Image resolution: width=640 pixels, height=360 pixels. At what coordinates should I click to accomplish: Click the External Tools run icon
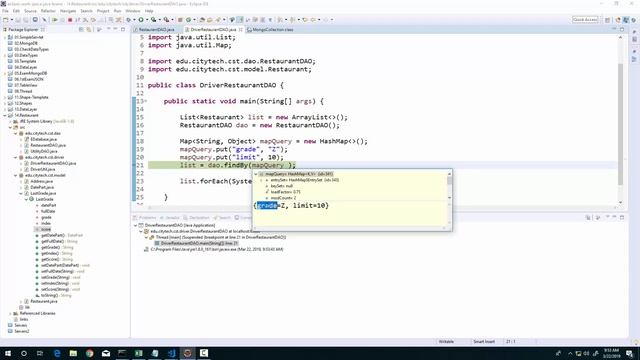point(166,20)
